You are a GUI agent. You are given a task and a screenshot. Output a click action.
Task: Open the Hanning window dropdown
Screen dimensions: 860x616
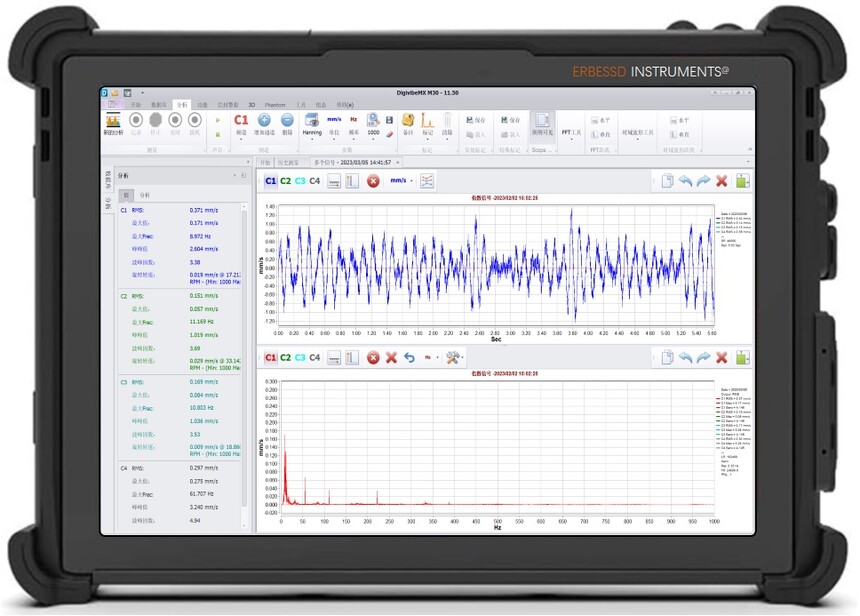pos(312,125)
